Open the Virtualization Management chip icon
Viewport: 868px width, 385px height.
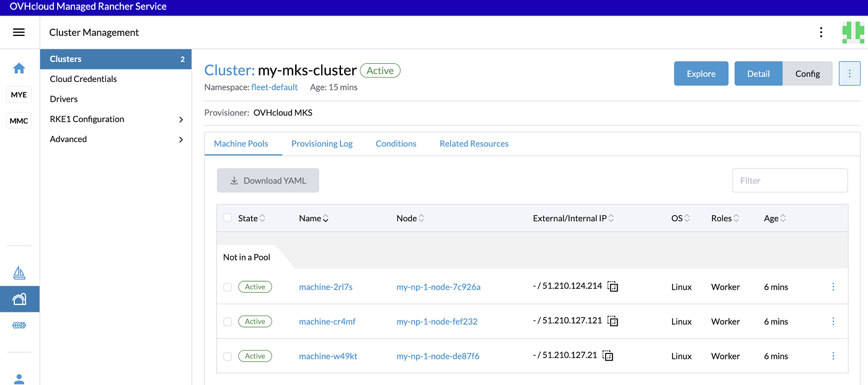[x=19, y=324]
